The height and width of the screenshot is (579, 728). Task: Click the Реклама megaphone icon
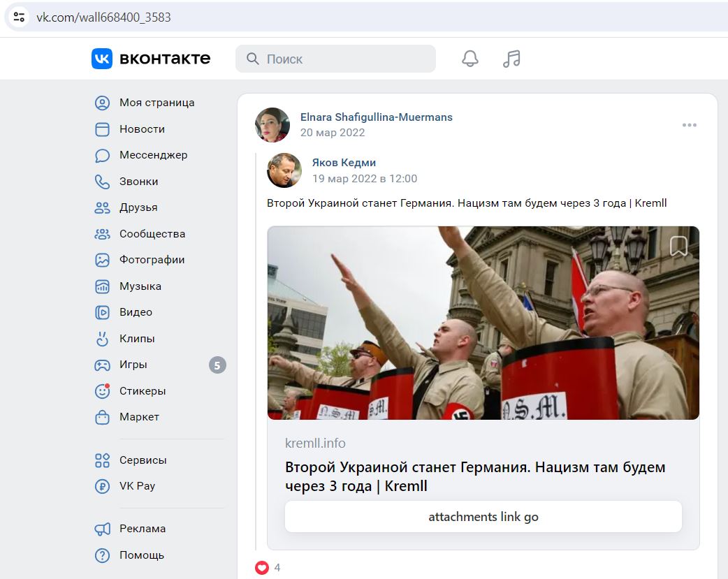point(102,529)
